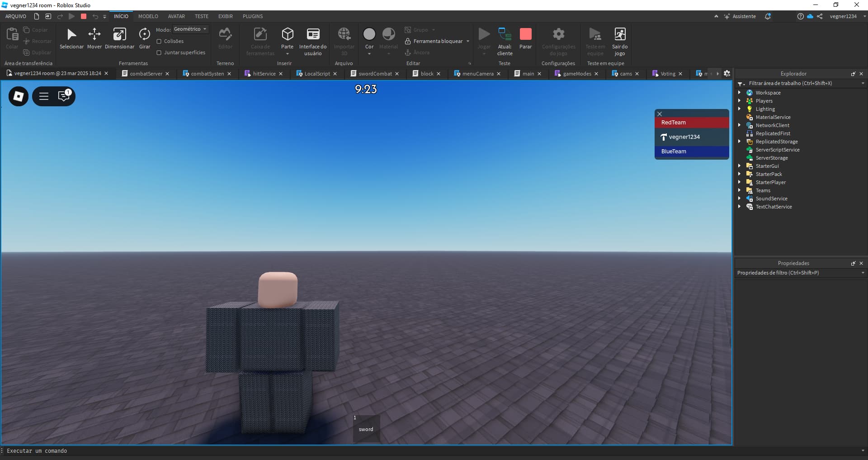Screen dimensions: 868x460
Task: Insert a new Parte
Action: click(288, 36)
